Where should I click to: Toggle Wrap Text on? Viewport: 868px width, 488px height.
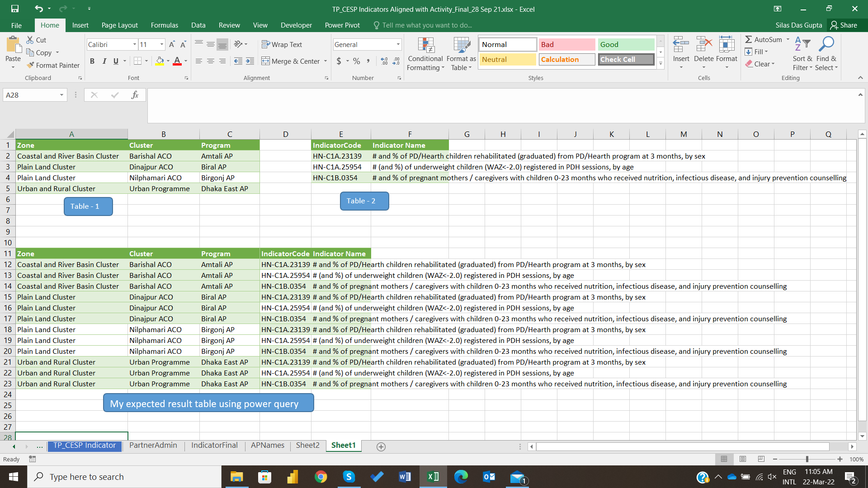click(282, 44)
